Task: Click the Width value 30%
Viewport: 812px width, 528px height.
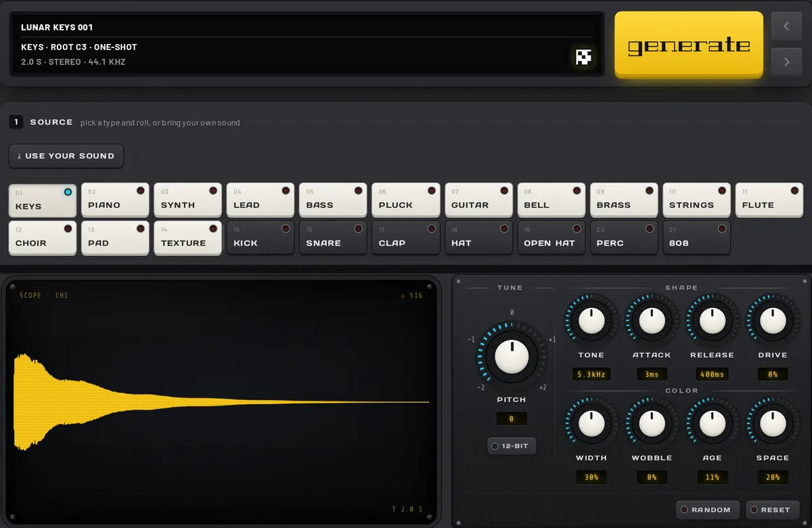Action: coord(591,477)
